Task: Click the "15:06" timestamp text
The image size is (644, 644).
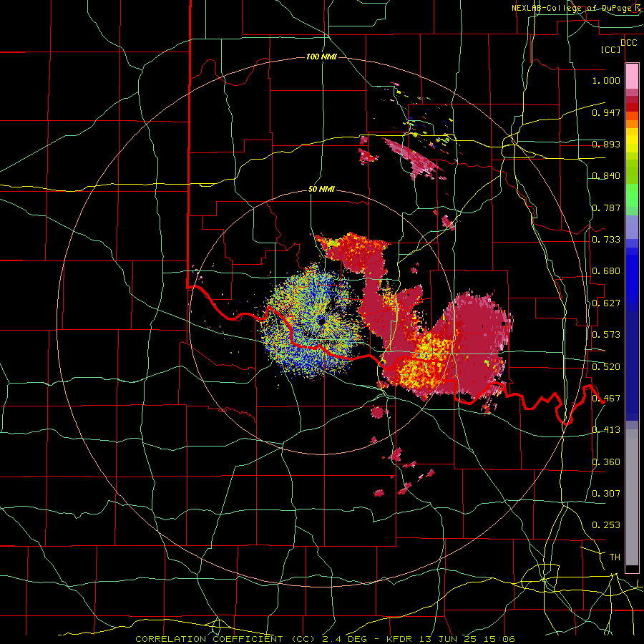Action: coord(500,639)
